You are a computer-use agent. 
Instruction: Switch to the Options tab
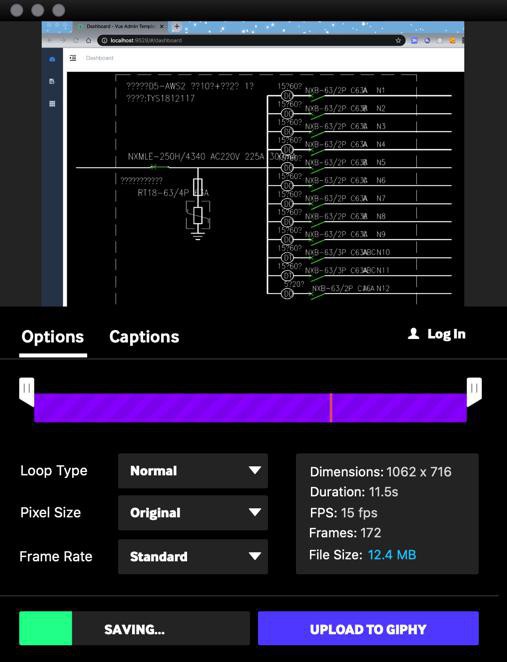pyautogui.click(x=53, y=337)
